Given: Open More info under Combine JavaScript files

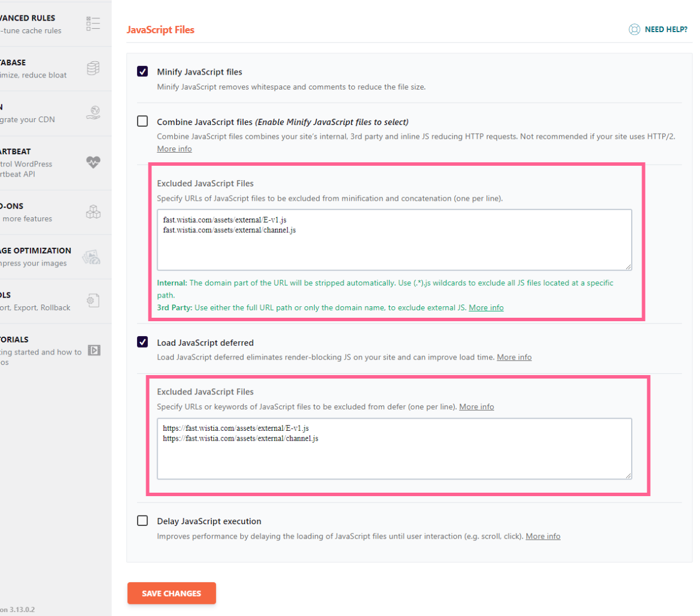Looking at the screenshot, I should pyautogui.click(x=174, y=149).
